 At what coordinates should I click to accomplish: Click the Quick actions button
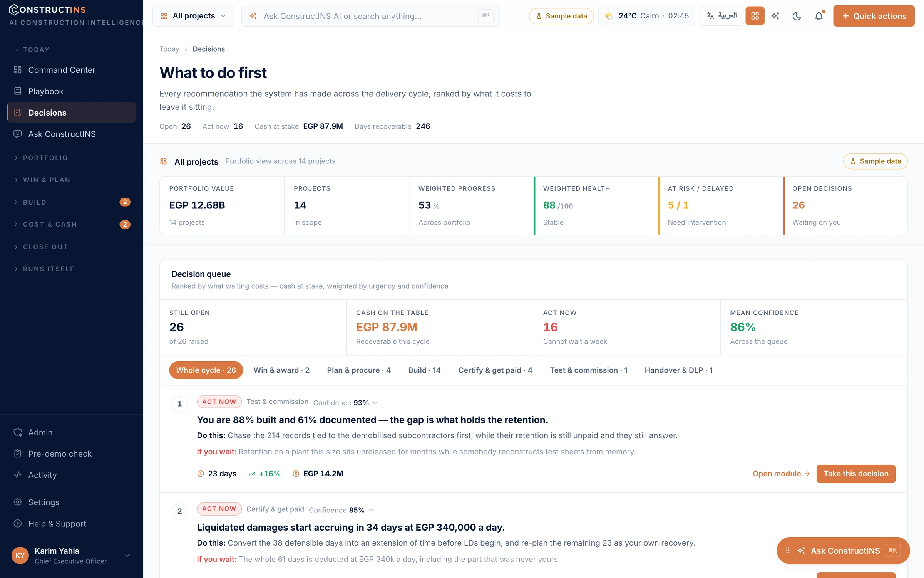(874, 16)
